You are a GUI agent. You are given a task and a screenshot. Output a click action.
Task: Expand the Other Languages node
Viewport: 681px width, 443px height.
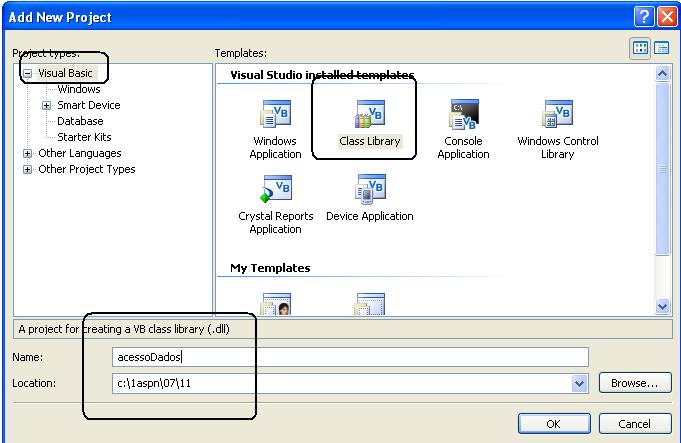click(x=27, y=153)
